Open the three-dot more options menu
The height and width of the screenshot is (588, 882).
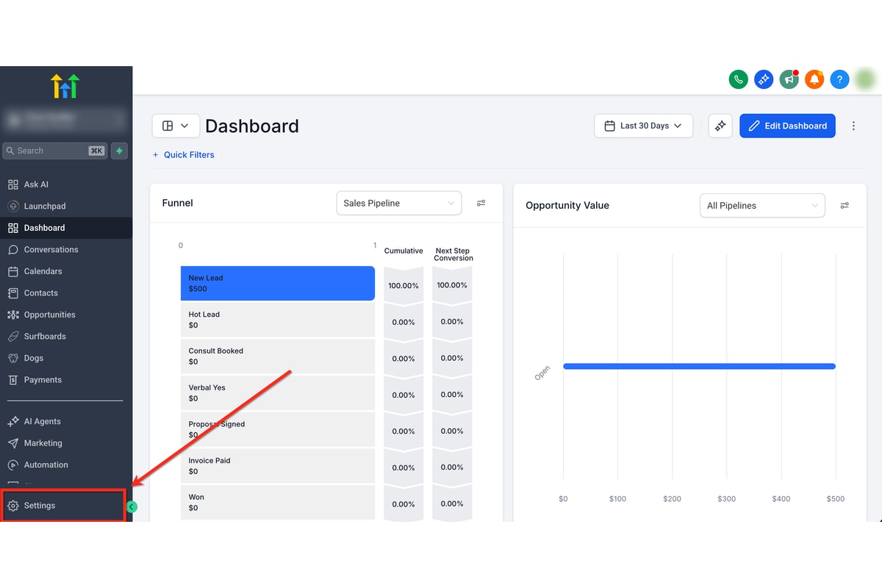(853, 126)
